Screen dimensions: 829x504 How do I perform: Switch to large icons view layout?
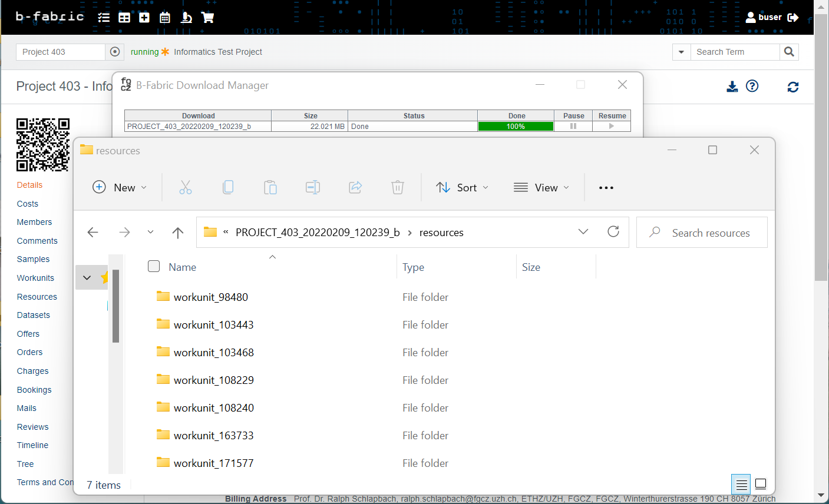pos(761,484)
